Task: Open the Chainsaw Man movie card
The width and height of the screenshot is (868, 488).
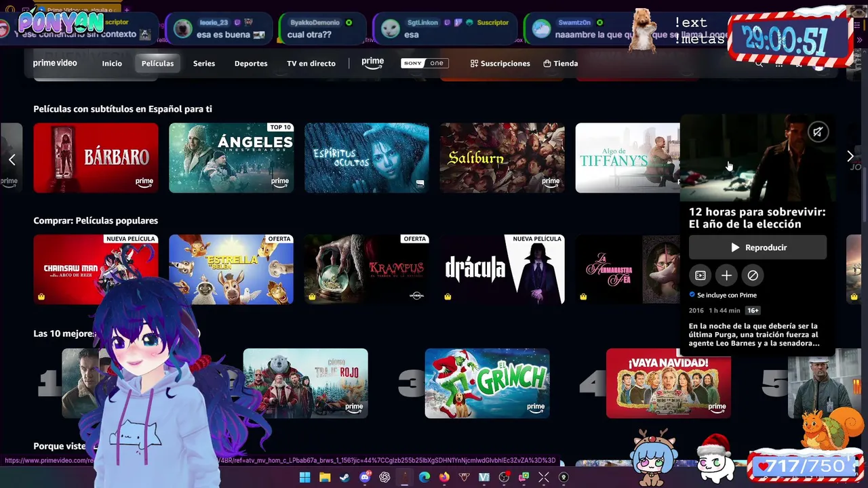Action: tap(96, 269)
